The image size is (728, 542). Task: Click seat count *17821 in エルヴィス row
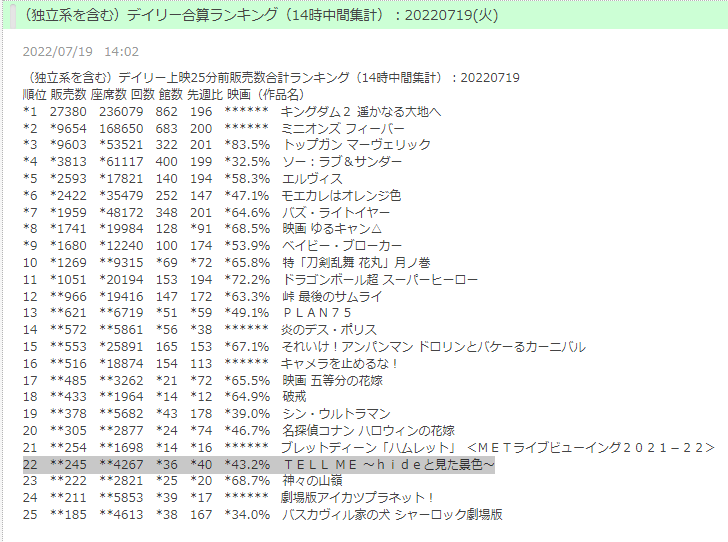(x=121, y=179)
